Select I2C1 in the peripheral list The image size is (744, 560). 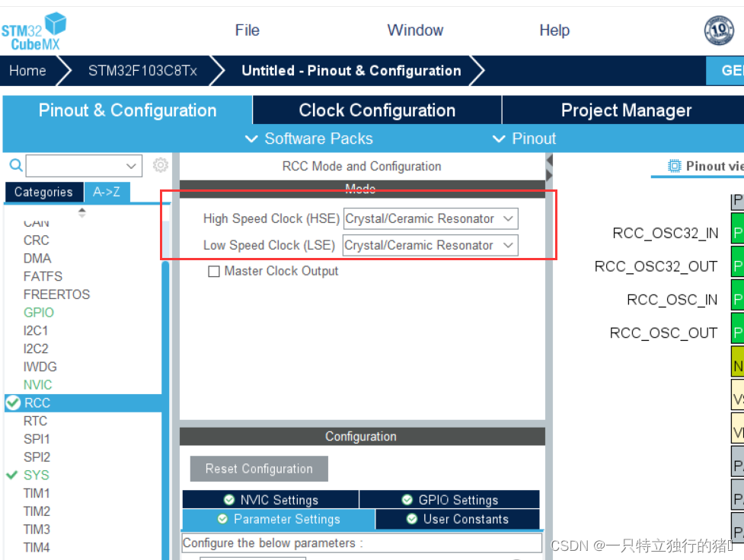pos(36,330)
